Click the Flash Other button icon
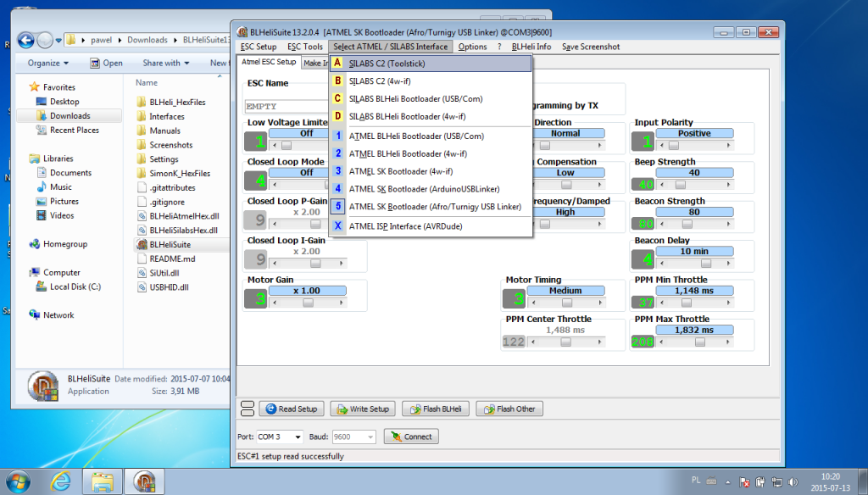Screen dimensions: 868x495 click(487, 409)
